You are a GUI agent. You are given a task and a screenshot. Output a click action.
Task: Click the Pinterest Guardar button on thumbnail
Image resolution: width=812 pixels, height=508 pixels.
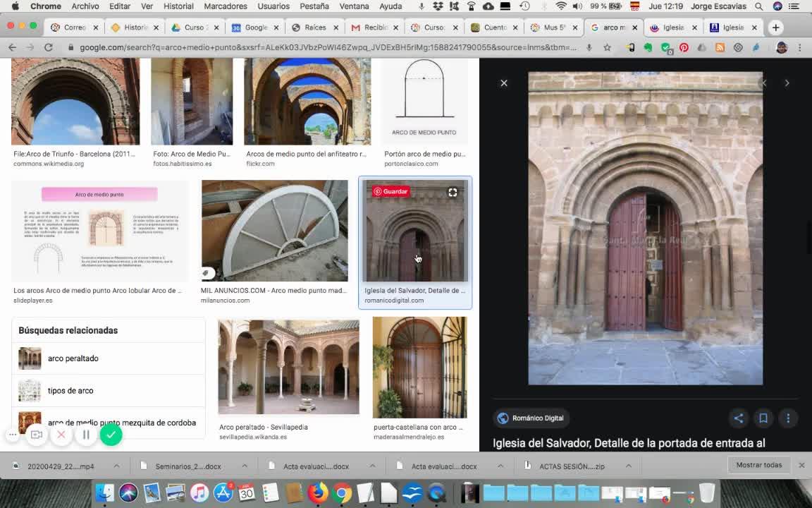coord(390,191)
